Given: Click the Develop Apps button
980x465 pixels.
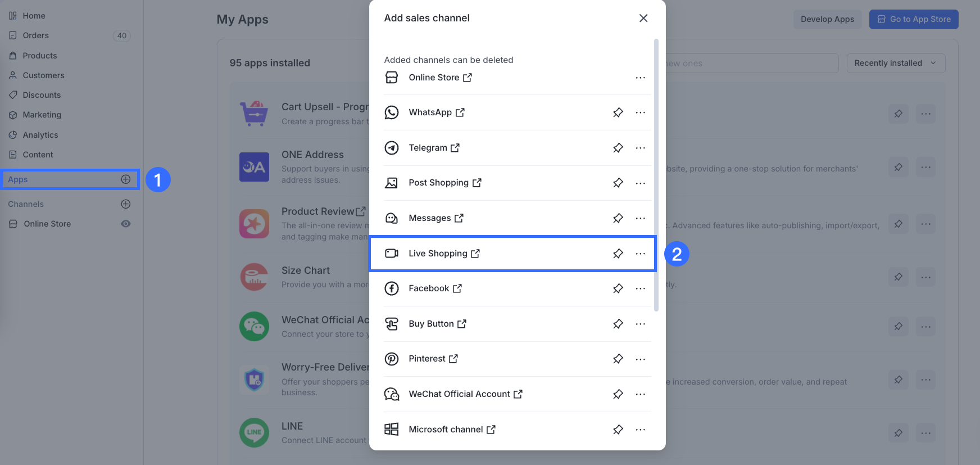Looking at the screenshot, I should [x=827, y=19].
